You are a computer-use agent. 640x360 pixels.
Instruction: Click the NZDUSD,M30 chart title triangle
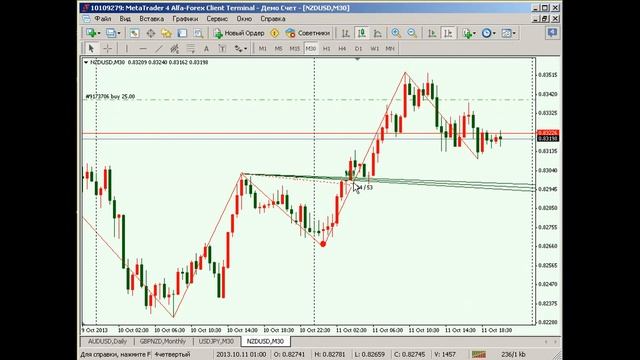(86, 62)
